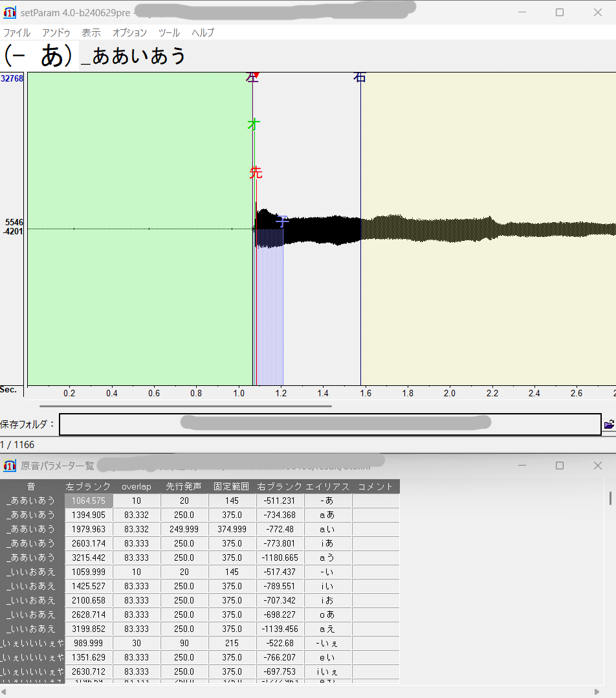Screen dimensions: 616x698
Task: Click the 先行発声 column header
Action: [184, 486]
